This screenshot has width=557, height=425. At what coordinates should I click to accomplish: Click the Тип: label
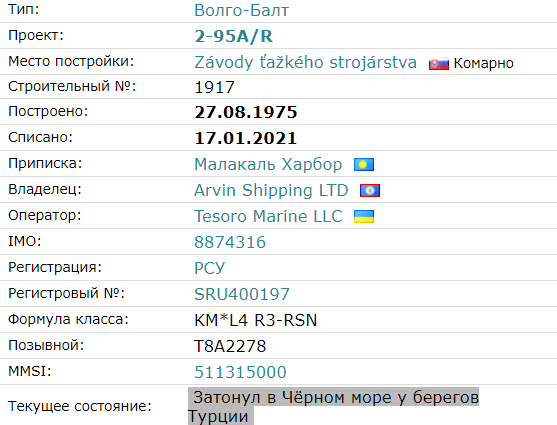click(23, 10)
